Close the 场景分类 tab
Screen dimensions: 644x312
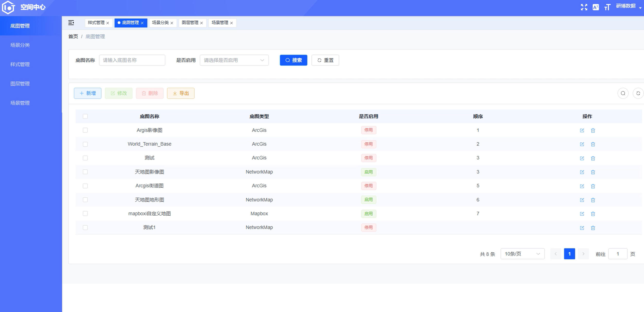[x=172, y=23]
